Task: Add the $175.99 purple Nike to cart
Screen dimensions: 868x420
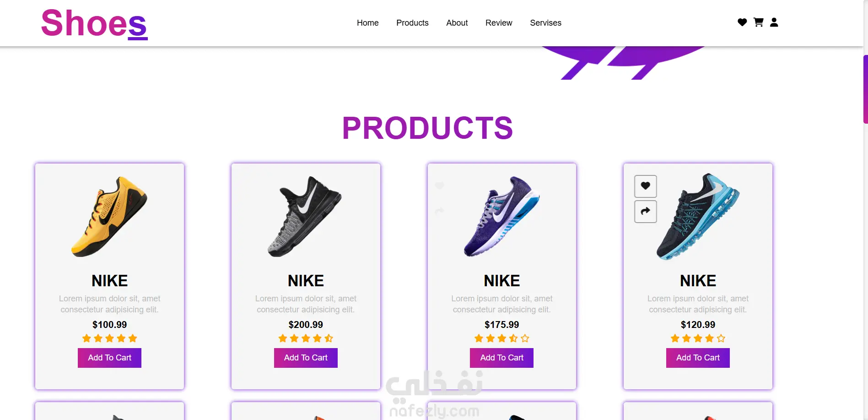Action: click(x=501, y=358)
